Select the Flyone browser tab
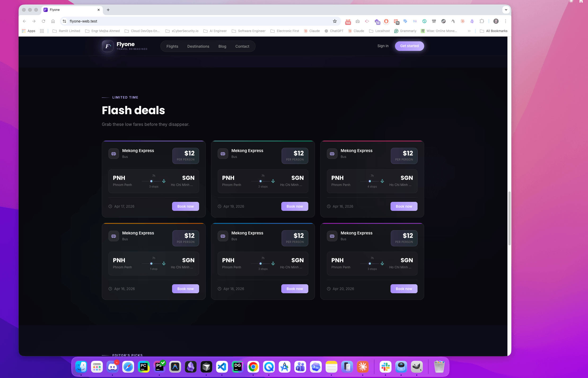This screenshot has width=588, height=378. point(72,10)
